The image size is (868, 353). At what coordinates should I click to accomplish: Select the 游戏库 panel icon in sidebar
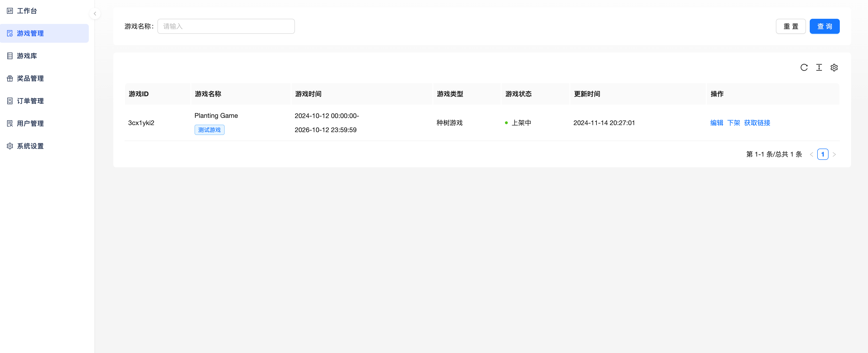(10, 56)
